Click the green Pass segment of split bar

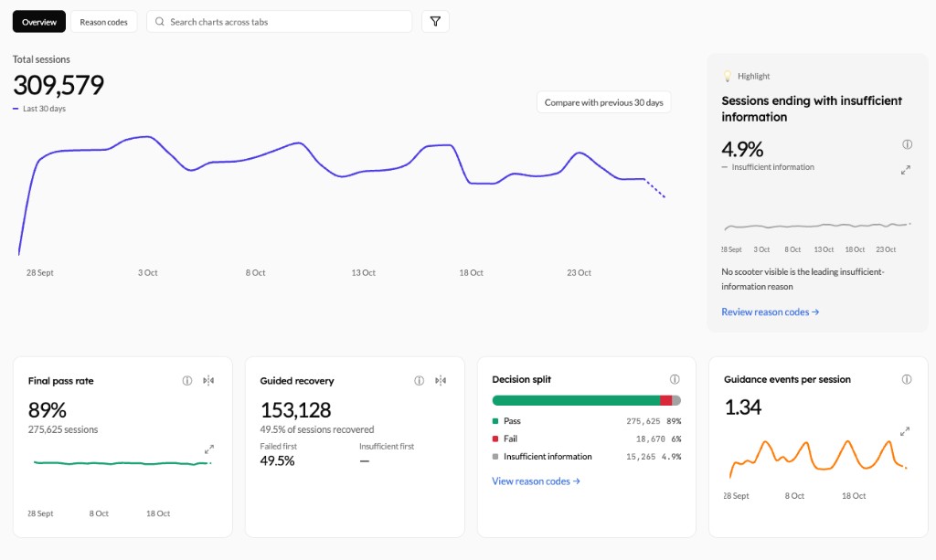click(576, 401)
